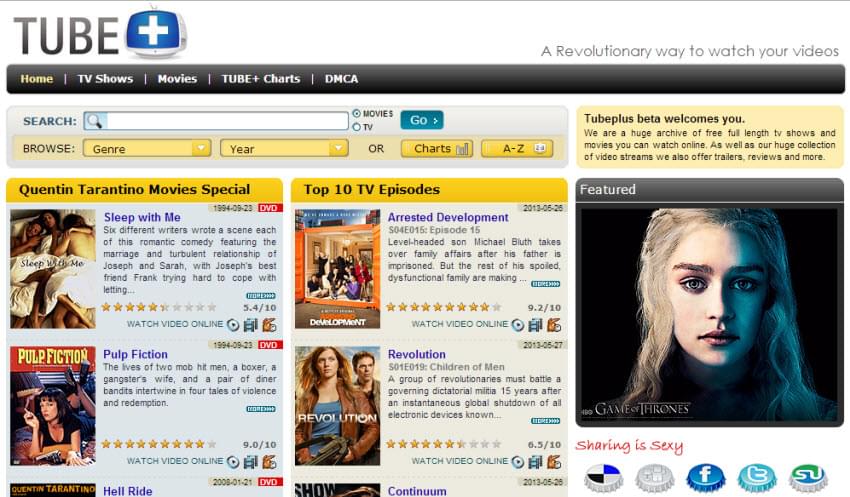
Task: Click the play icon for Sleep with Me
Action: (233, 324)
